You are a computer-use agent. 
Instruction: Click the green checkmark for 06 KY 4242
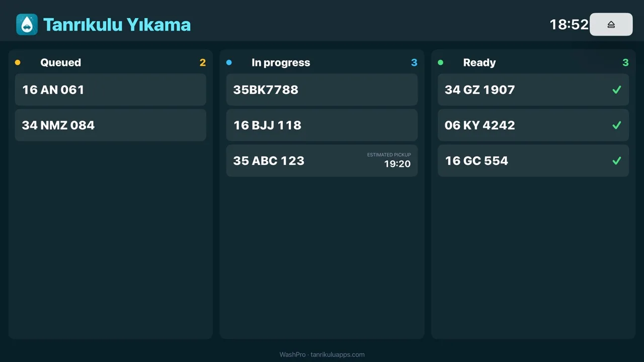click(617, 125)
